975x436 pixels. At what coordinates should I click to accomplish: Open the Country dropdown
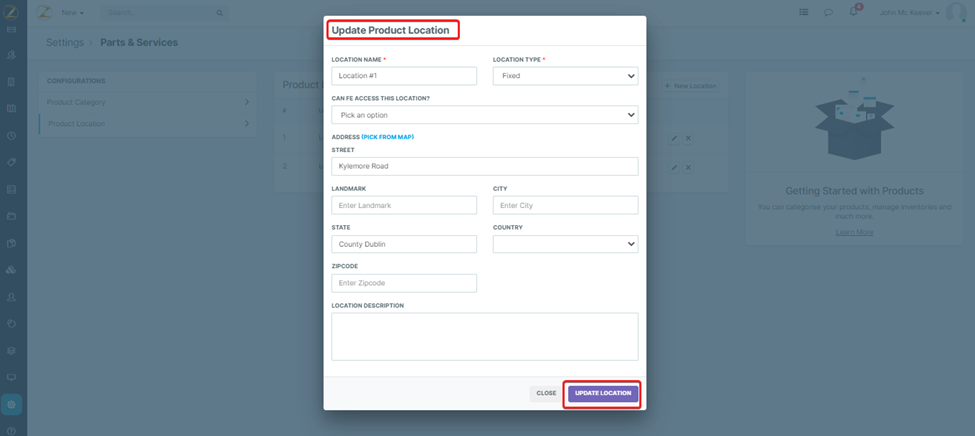click(565, 244)
